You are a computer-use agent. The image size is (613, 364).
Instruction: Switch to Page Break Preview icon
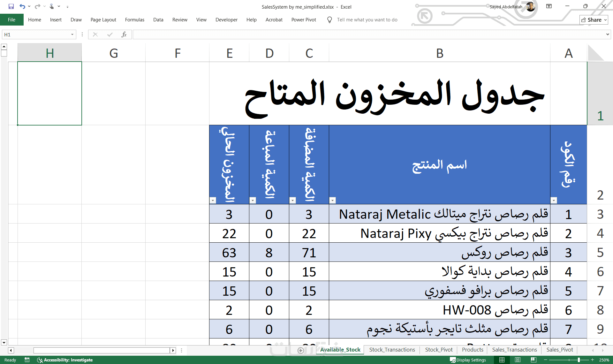[x=533, y=360]
